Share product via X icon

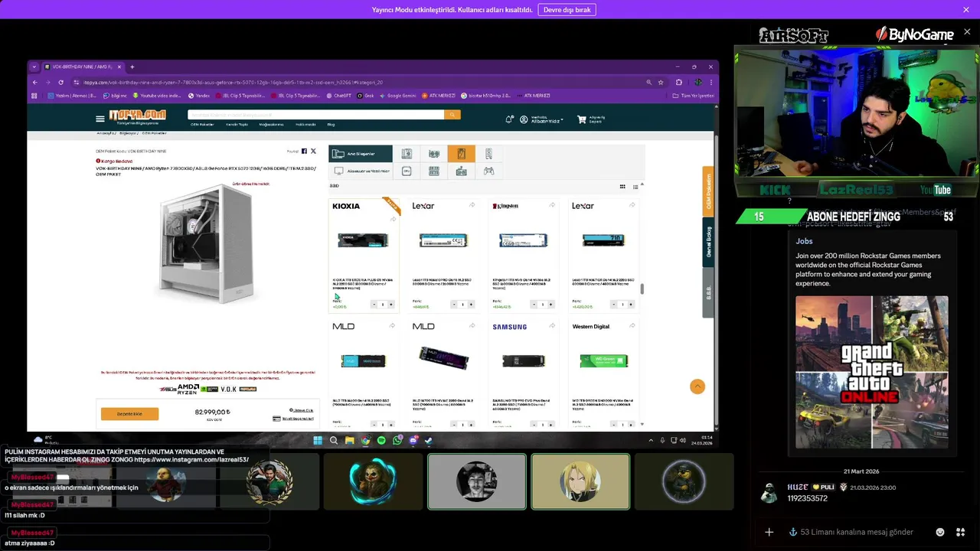(x=313, y=152)
